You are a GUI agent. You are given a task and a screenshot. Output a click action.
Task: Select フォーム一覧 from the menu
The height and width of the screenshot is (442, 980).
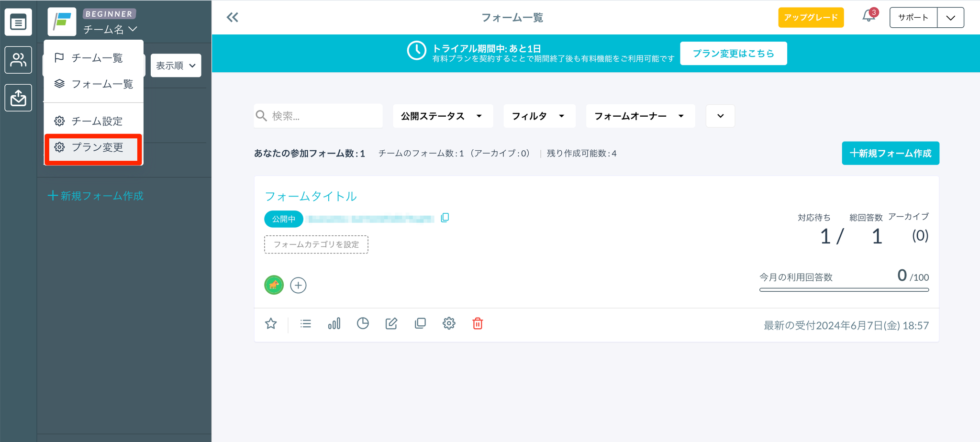[94, 84]
